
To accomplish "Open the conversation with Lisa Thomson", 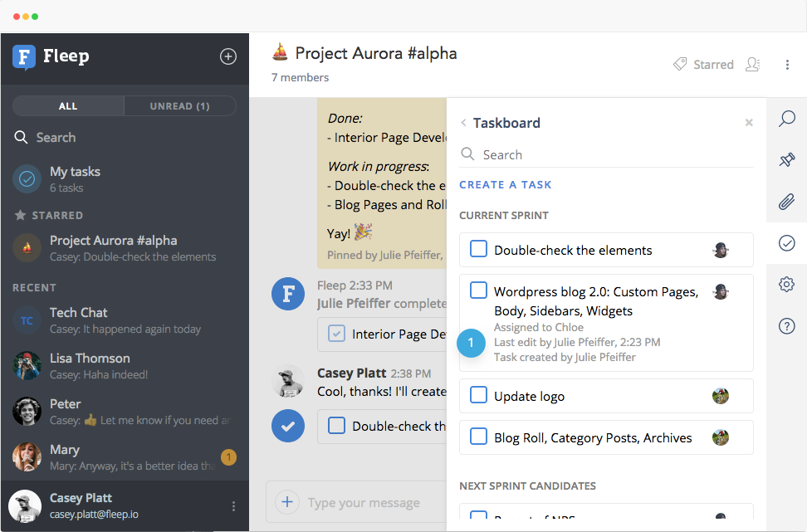I will point(125,366).
